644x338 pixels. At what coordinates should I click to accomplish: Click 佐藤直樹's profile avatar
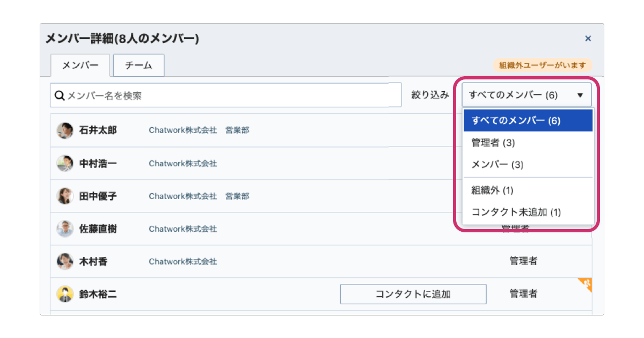(x=65, y=229)
